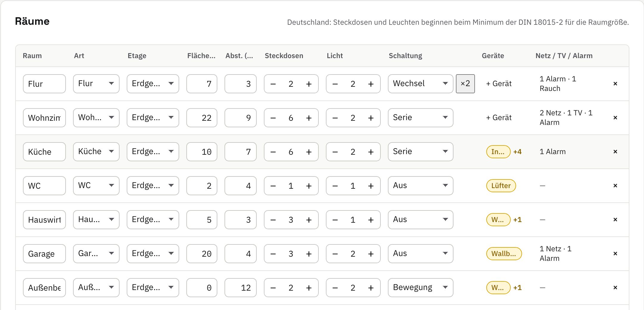Screen dimensions: 644x310
Task: Click the Steckdosen column header
Action: click(284, 56)
